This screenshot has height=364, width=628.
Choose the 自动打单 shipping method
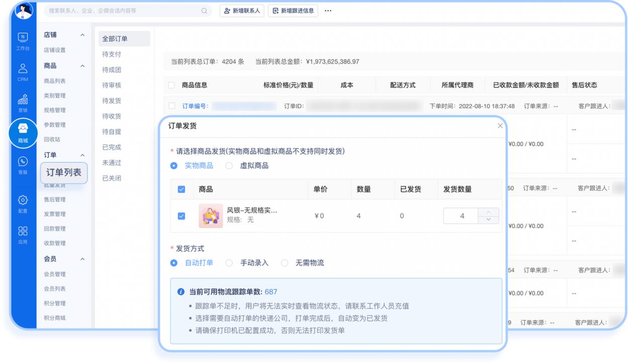[173, 262]
